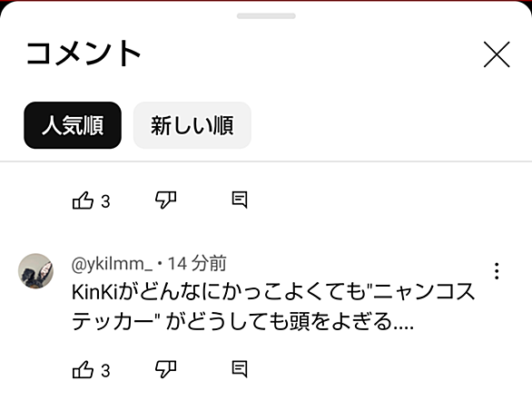Like the @ykilmm_ comment
The width and height of the screenshot is (532, 400).
83,369
